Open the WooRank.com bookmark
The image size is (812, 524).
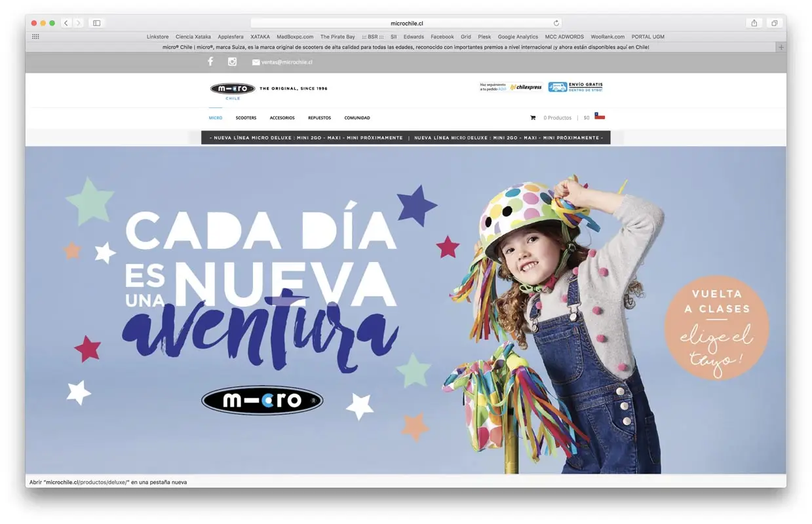pos(608,37)
